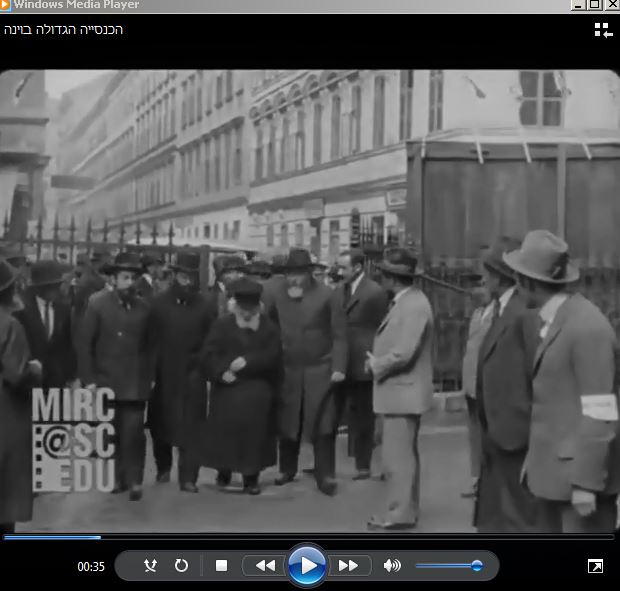Maximize the Windows Media Player window
The width and height of the screenshot is (620, 591).
(x=594, y=5)
